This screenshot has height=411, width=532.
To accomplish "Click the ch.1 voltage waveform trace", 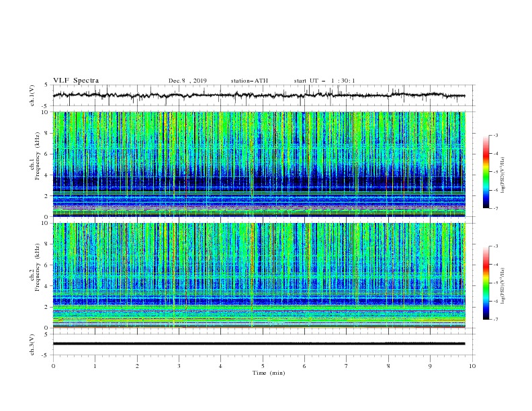I will [259, 95].
